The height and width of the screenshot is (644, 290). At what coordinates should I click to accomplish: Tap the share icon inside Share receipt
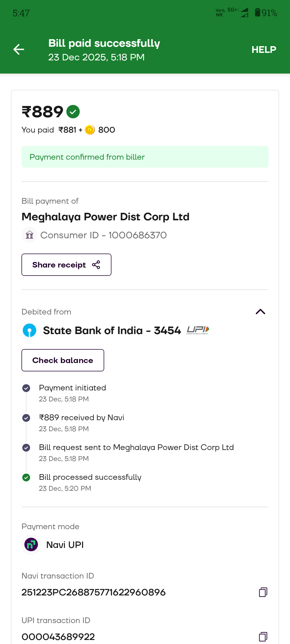click(96, 265)
